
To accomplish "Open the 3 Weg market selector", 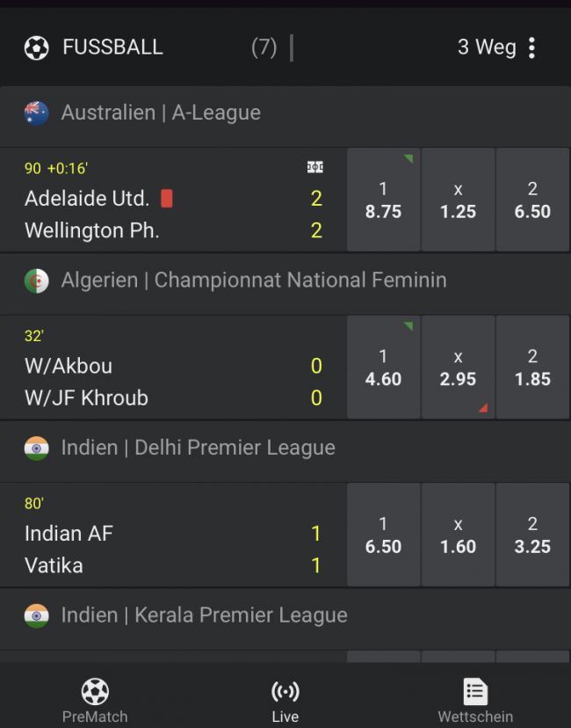I will pos(486,47).
